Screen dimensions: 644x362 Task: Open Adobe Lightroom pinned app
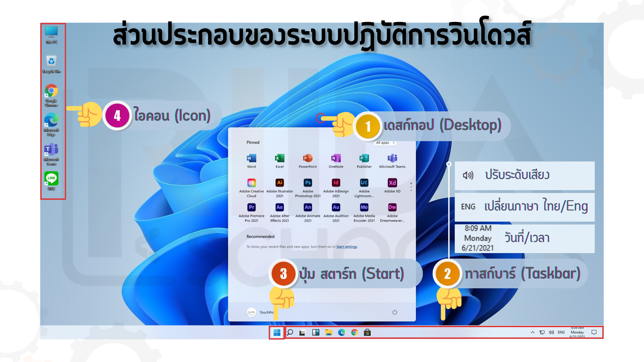coord(364,188)
